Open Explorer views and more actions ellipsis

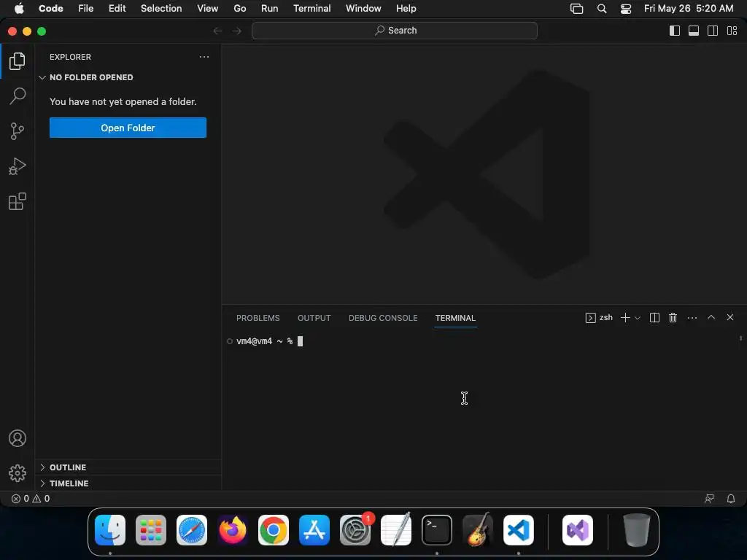coord(204,57)
